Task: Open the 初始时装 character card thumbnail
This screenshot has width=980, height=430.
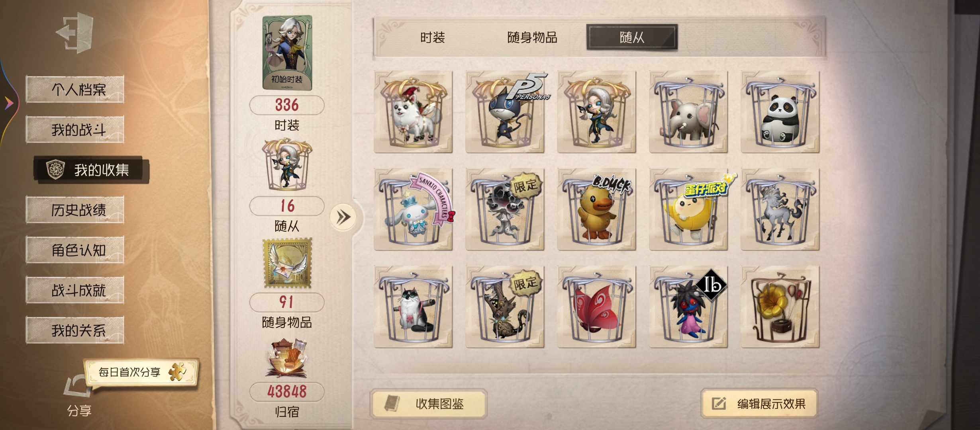Action: [x=287, y=53]
